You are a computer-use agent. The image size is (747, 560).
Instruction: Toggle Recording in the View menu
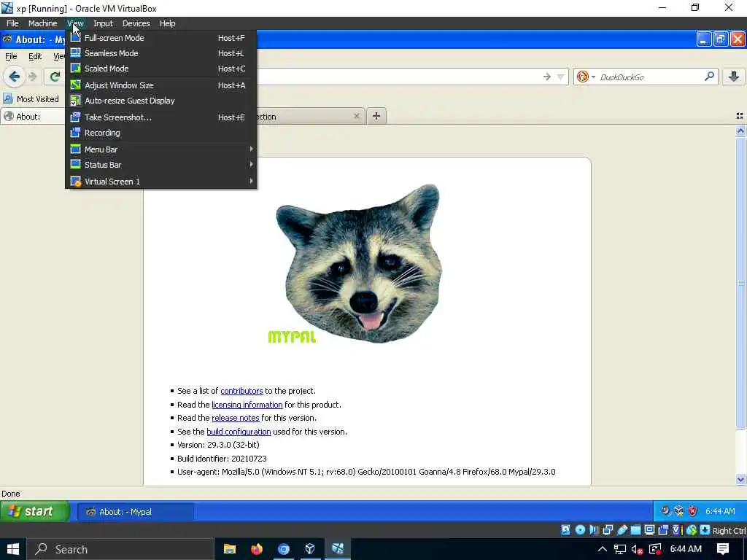click(160, 133)
